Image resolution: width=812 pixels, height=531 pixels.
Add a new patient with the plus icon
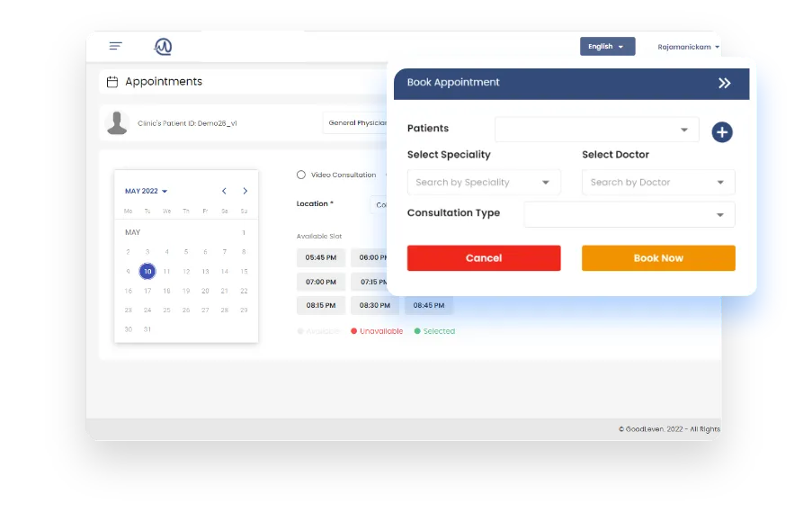[x=722, y=131]
